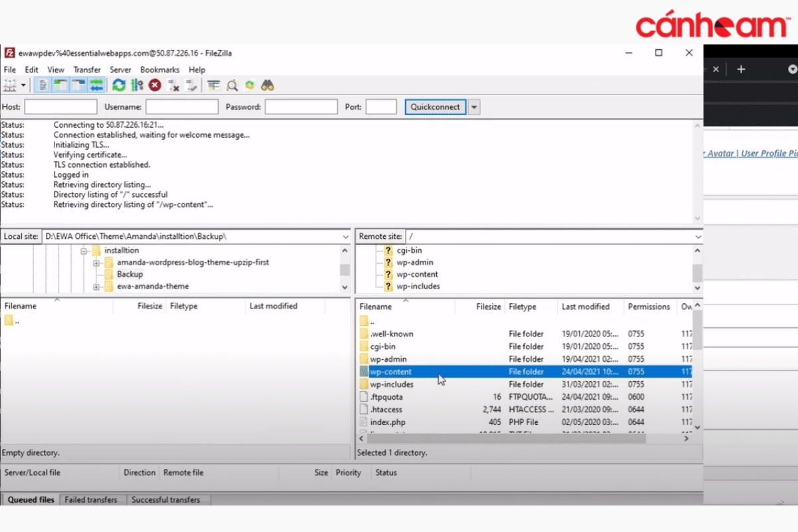Image resolution: width=798 pixels, height=532 pixels.
Task: Click the remote list horizontal scrollbar
Action: 505,438
